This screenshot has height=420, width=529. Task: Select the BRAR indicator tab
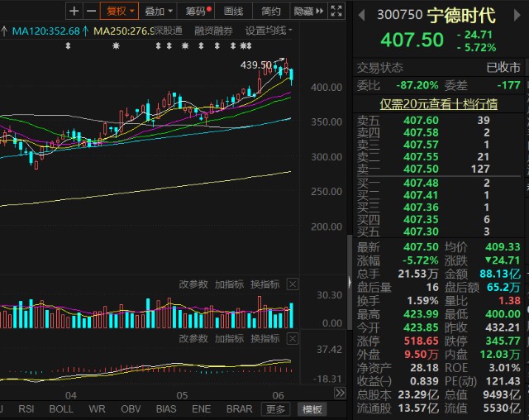240,409
